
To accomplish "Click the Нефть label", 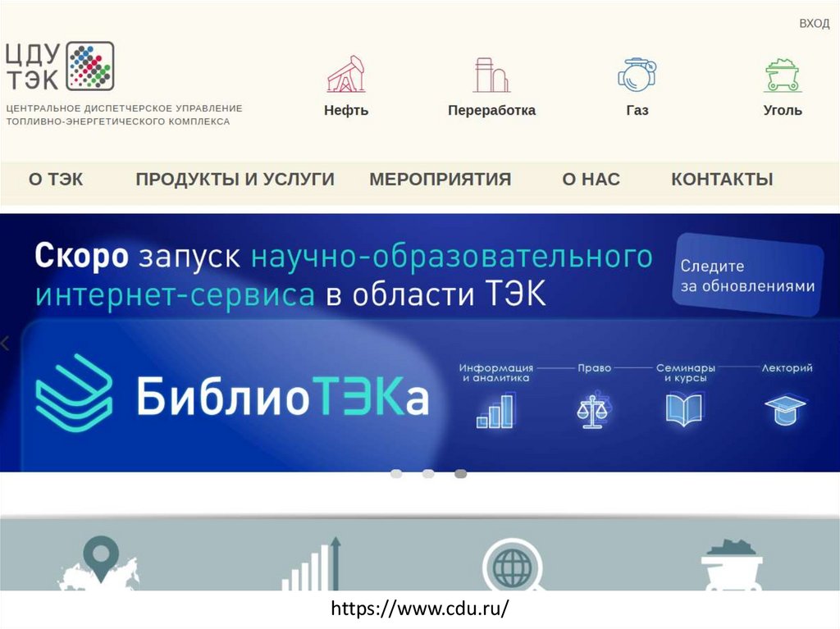I will pos(346,111).
